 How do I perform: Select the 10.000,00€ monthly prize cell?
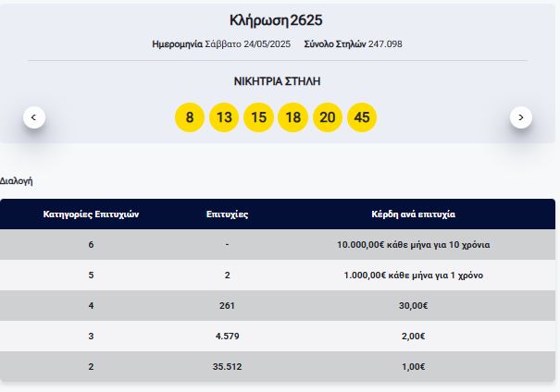413,245
